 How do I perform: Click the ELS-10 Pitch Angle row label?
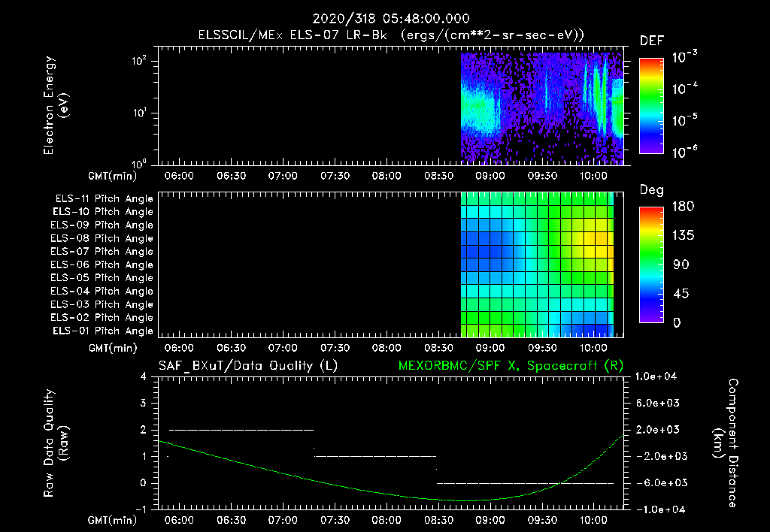click(103, 212)
